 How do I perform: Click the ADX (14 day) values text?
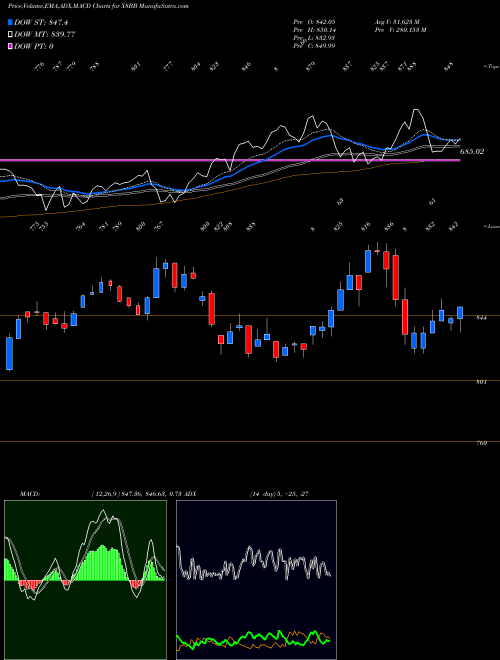coord(279,494)
